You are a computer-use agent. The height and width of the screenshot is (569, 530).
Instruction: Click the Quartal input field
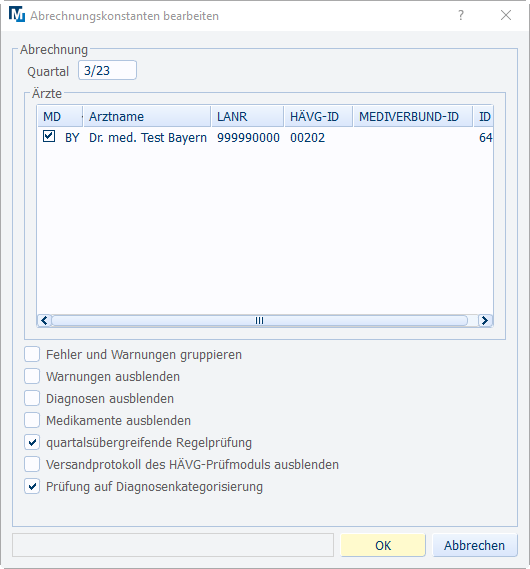(107, 70)
